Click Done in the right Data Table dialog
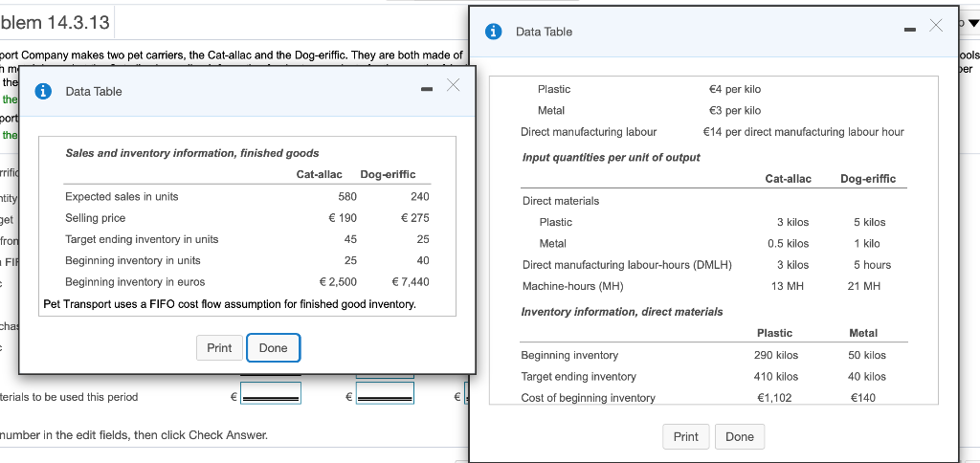The width and height of the screenshot is (980, 463). pyautogui.click(x=740, y=437)
